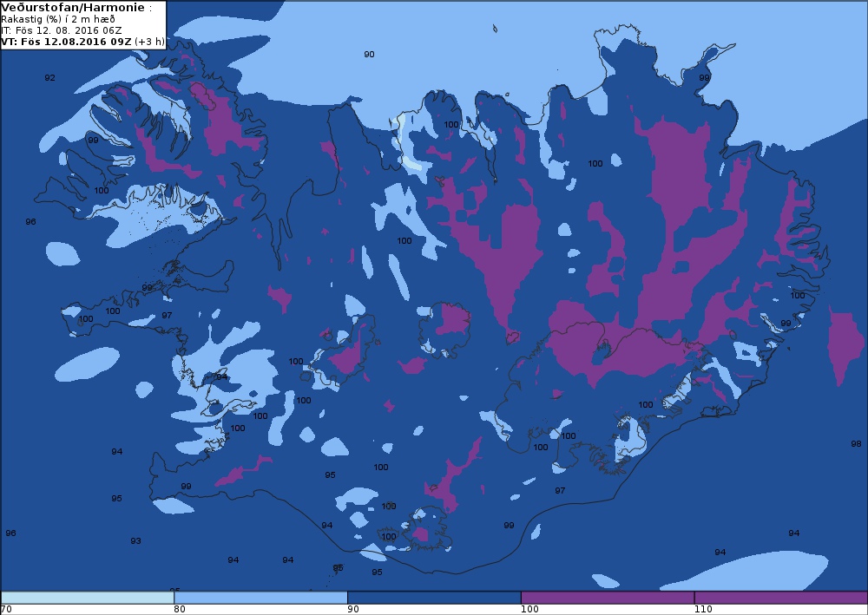Click the '98' humidity value on the map

pos(856,443)
